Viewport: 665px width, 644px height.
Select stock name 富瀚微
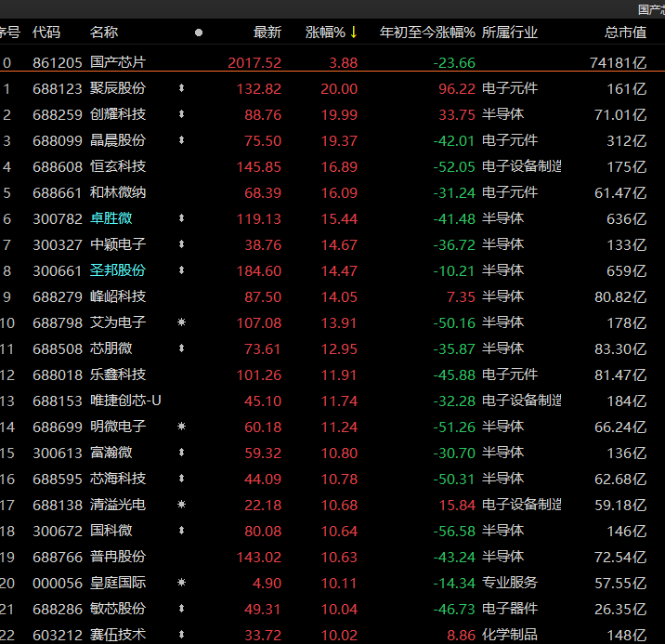tap(111, 453)
